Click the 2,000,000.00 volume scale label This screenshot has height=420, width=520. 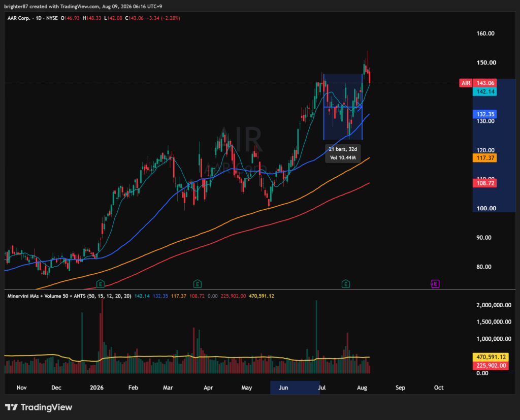point(494,305)
